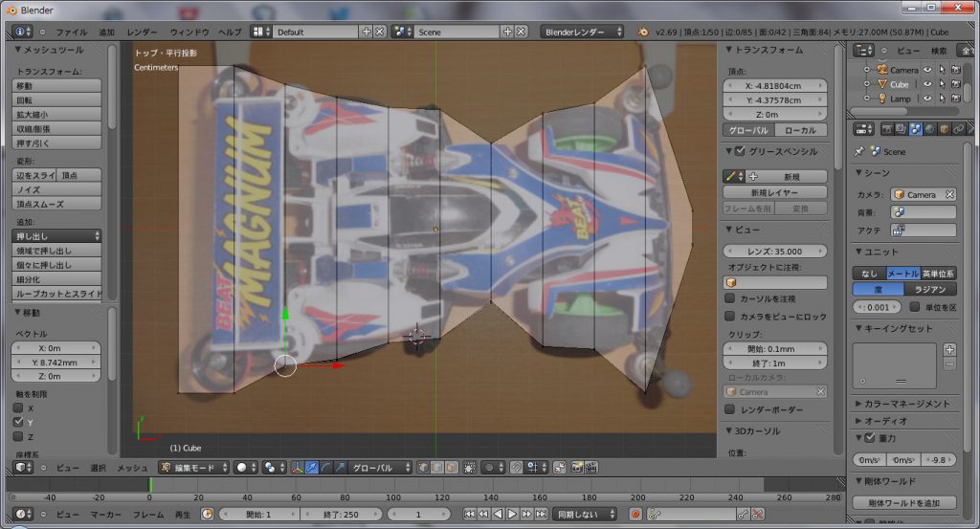
Task: Open the 押し出し extrude dropdown
Action: [x=56, y=236]
